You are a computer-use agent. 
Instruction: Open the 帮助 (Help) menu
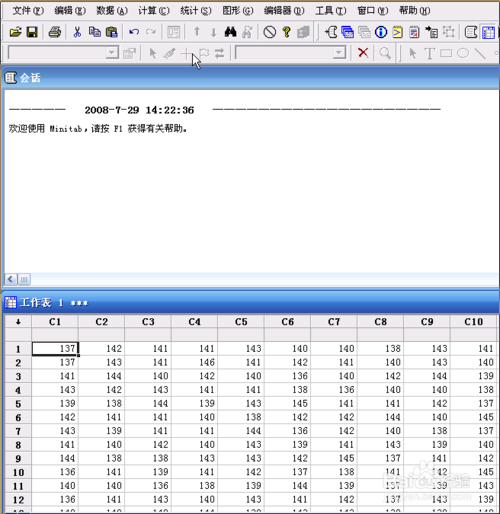coord(415,11)
